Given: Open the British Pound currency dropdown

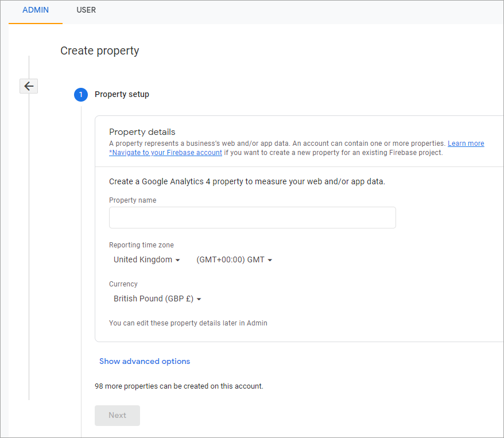Looking at the screenshot, I should click(156, 299).
